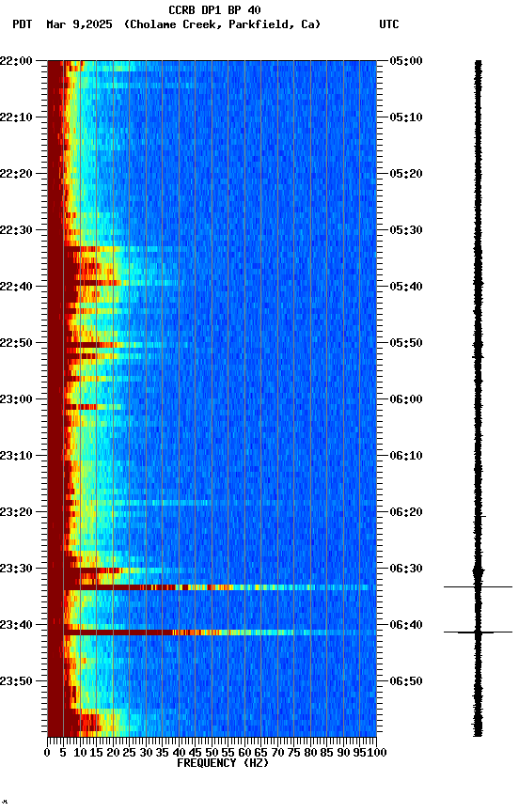Screen dimensions: 519x812
Task: Click the seismogram spike near 06:41 UTC
Action: (478, 632)
